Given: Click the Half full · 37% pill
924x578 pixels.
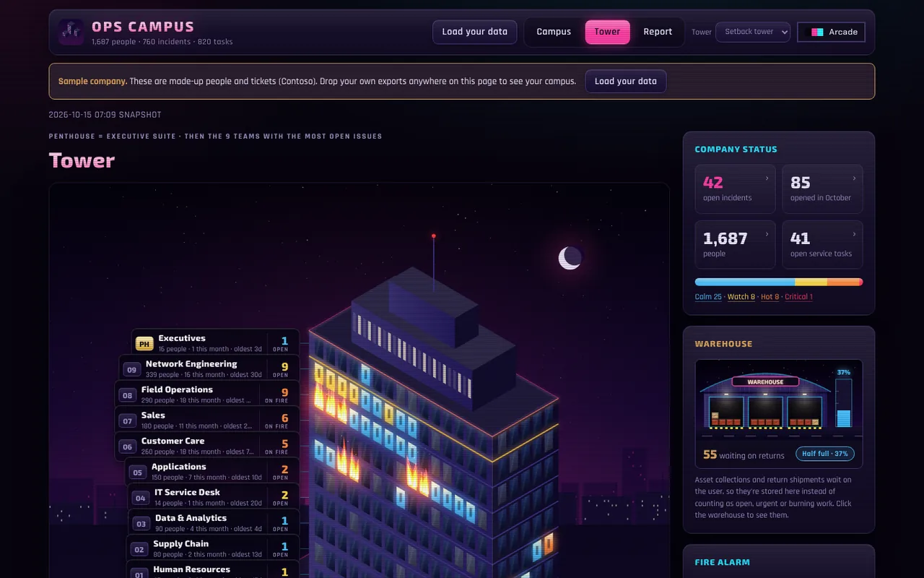Looking at the screenshot, I should click(x=825, y=454).
